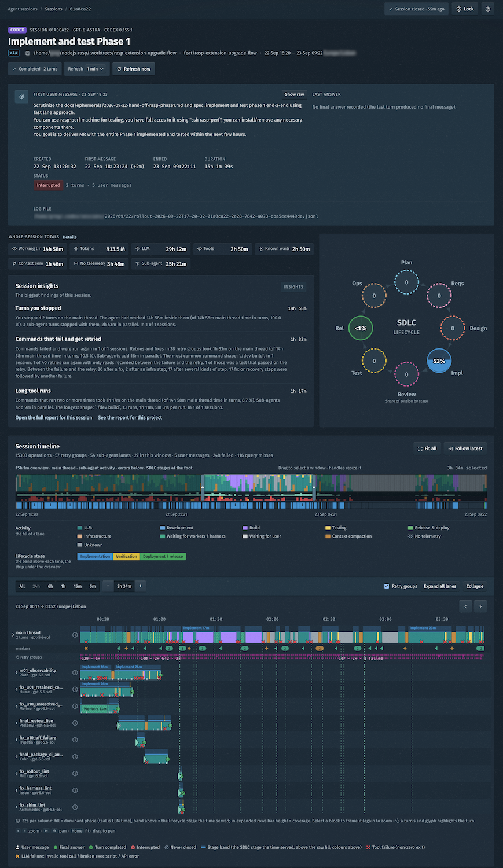Select the 15m time range
The height and width of the screenshot is (868, 503).
pos(78,586)
